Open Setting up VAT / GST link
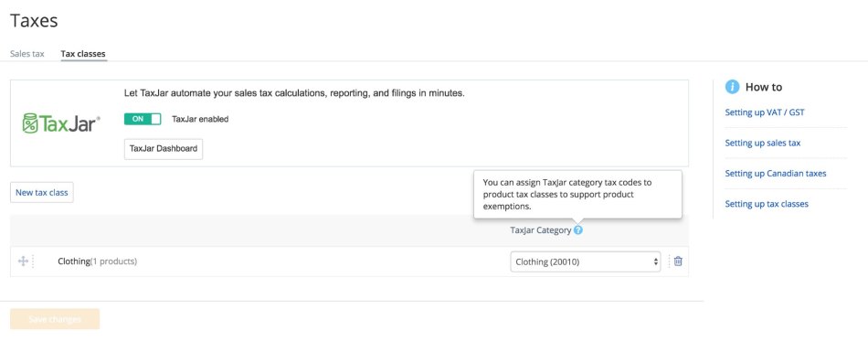The height and width of the screenshot is (341, 868). (765, 112)
